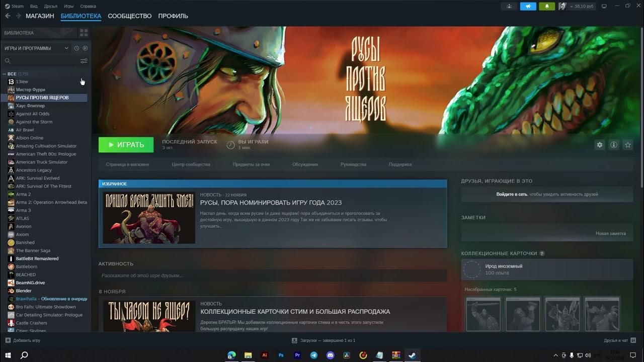The image size is (644, 362).
Task: Click the library search field
Action: coord(41,61)
